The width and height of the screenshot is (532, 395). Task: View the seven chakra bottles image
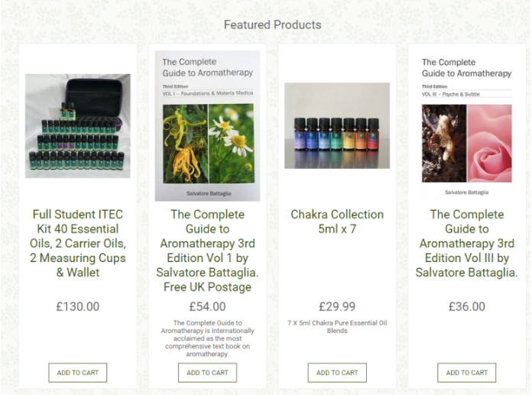337,125
